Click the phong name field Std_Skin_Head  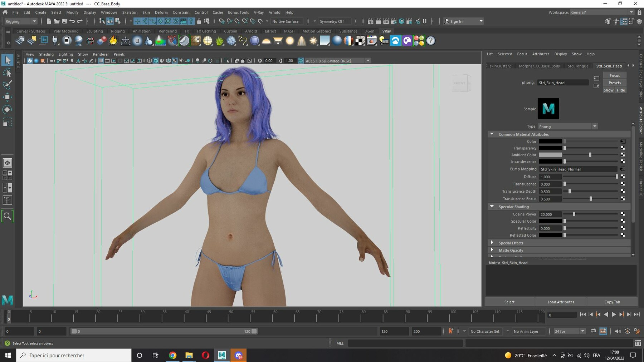pyautogui.click(x=563, y=83)
